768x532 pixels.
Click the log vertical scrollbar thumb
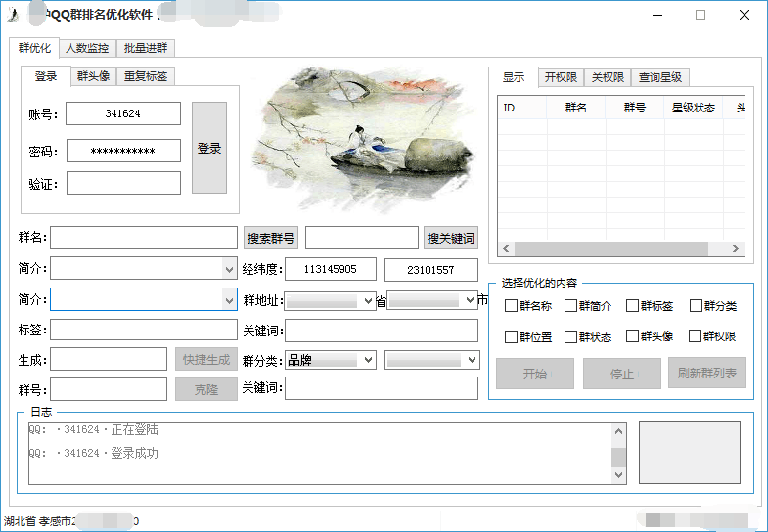[618, 458]
